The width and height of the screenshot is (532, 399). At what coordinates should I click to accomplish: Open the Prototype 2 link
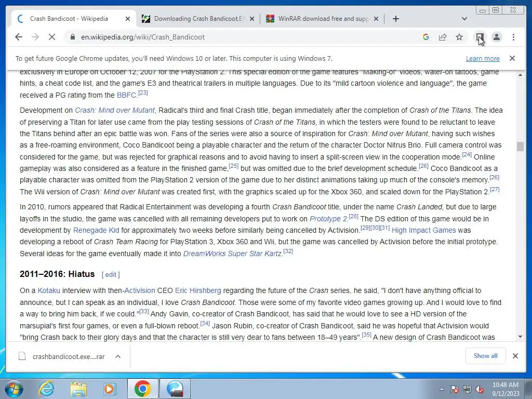click(x=328, y=219)
